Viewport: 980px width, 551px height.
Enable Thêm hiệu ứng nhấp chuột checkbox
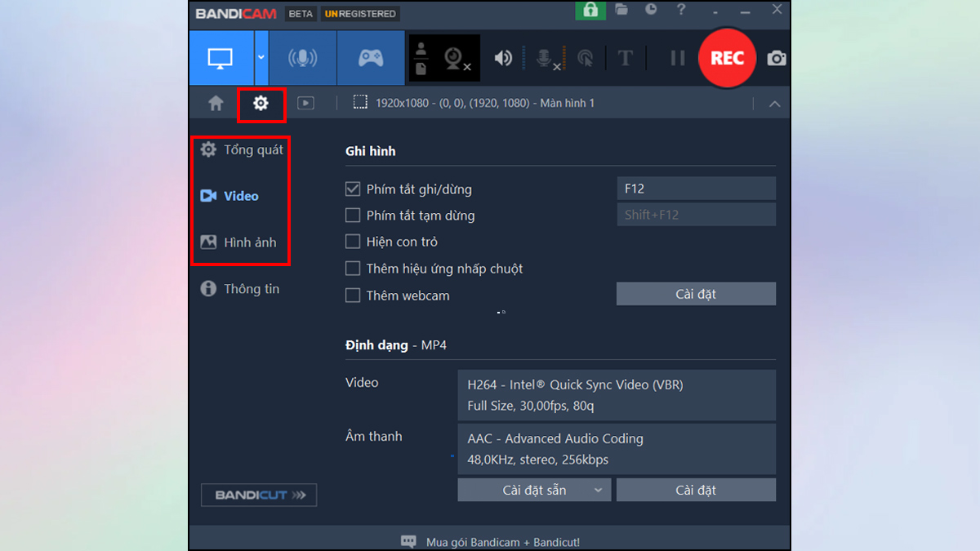coord(353,269)
